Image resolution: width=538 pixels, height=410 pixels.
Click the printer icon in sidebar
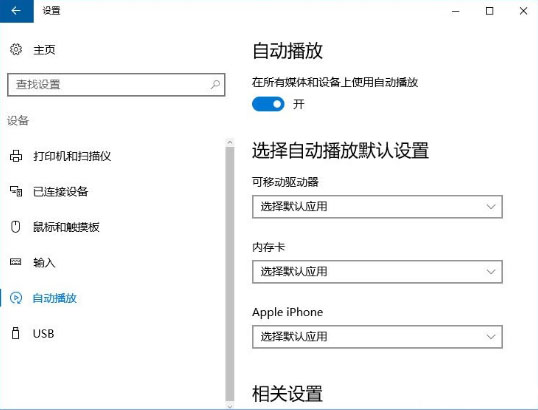click(16, 156)
